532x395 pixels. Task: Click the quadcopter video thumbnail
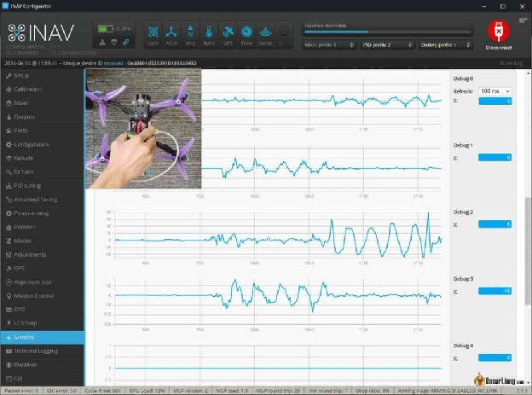point(143,129)
